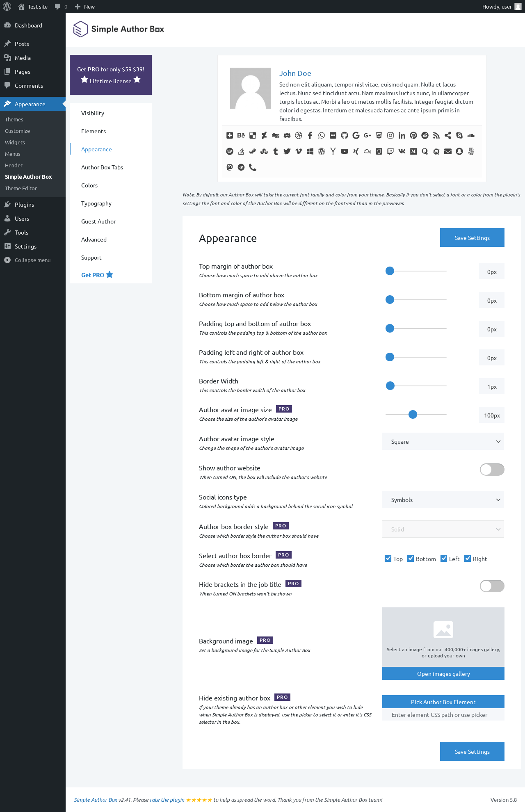The width and height of the screenshot is (525, 812).
Task: Click the Dribbble social icon
Action: click(x=299, y=135)
